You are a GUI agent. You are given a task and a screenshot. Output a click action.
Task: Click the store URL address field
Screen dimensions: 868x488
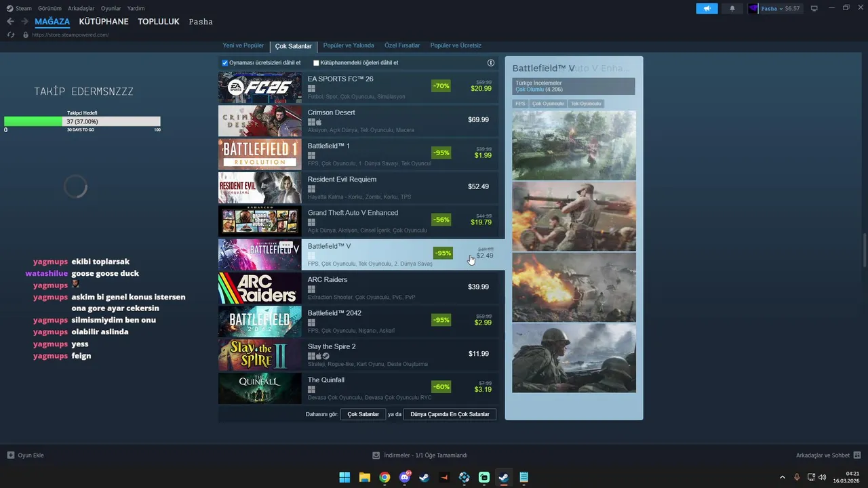coord(71,35)
